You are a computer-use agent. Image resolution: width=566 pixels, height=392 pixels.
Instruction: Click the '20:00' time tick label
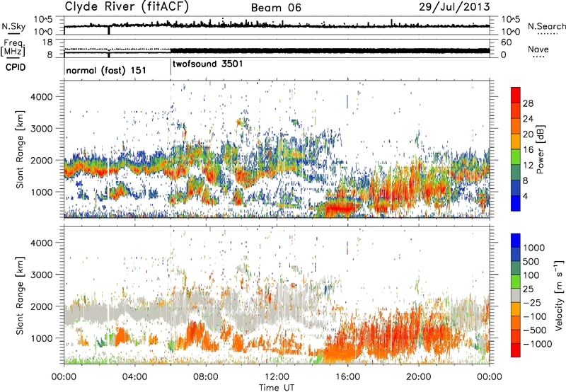[x=419, y=377]
